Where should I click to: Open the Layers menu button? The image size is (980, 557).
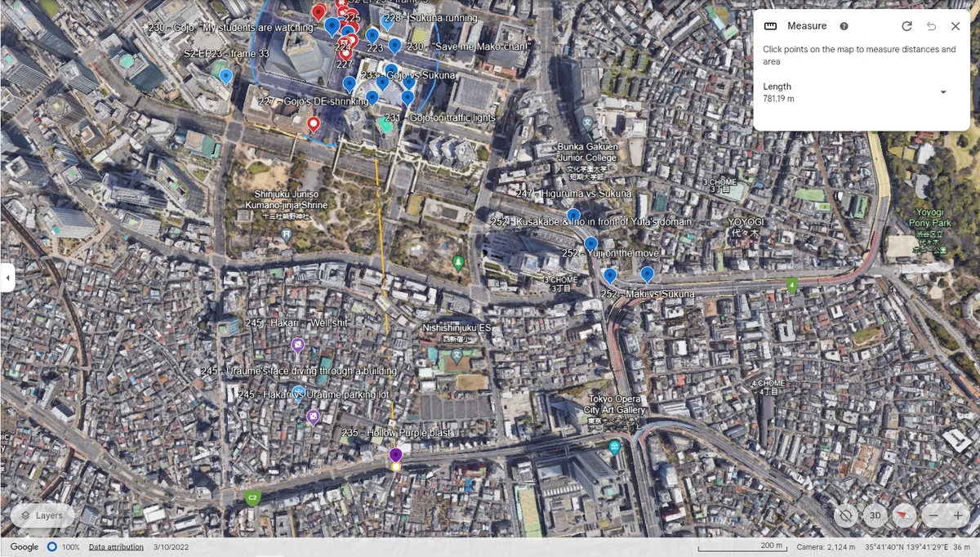[42, 515]
